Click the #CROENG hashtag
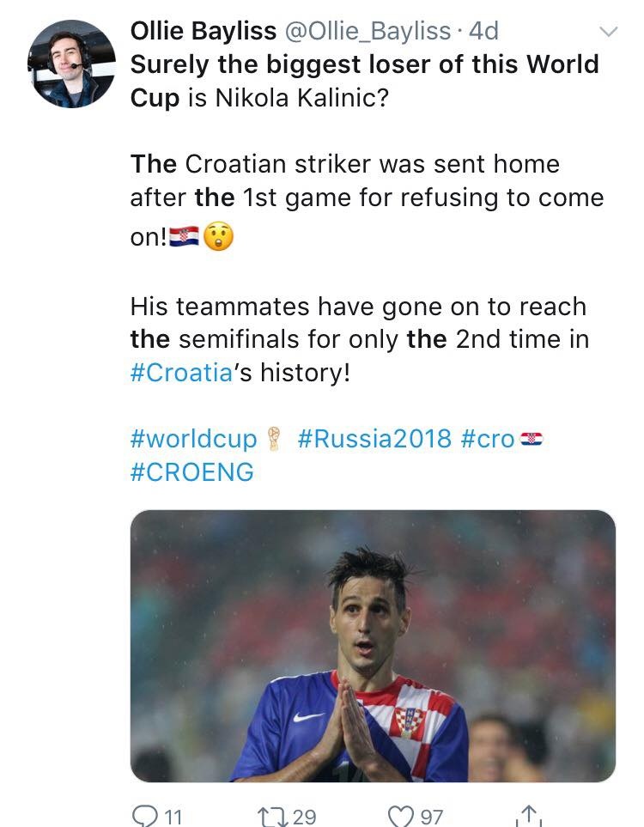Viewport: 644px width, 827px height. (x=190, y=471)
